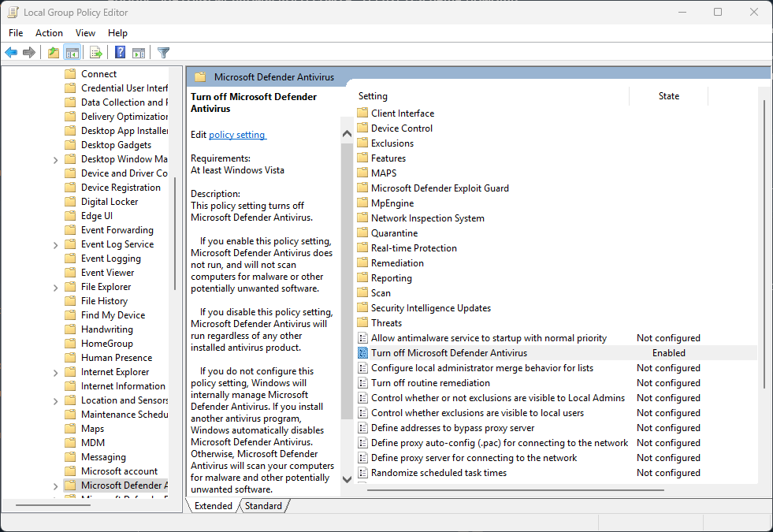Select Features folder in settings list
This screenshot has height=532, width=773.
point(388,158)
